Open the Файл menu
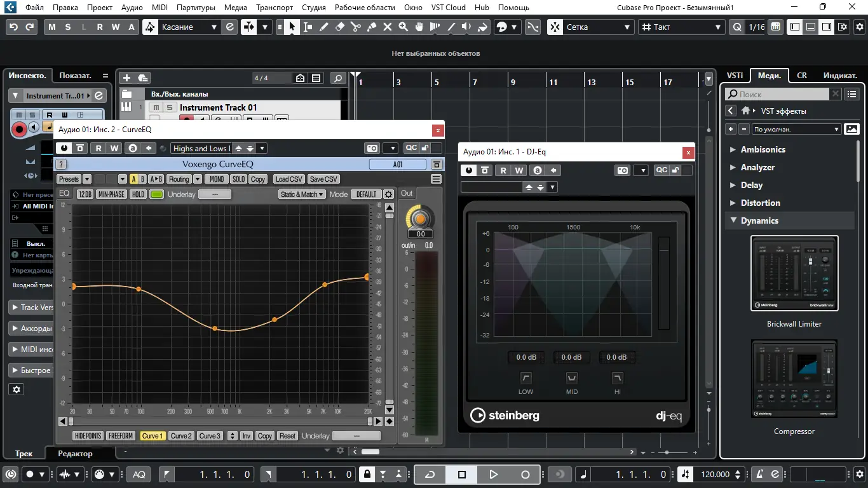Viewport: 868px width, 488px height. coord(35,8)
